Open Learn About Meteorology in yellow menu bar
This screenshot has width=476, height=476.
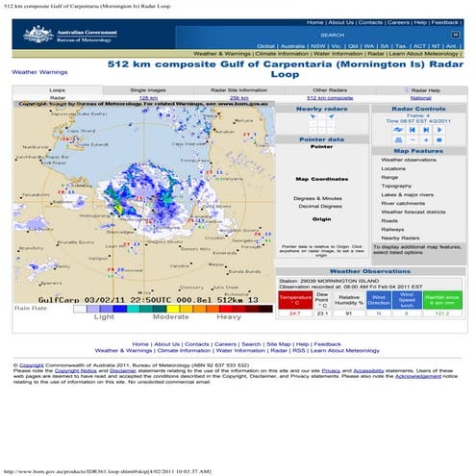pos(423,54)
